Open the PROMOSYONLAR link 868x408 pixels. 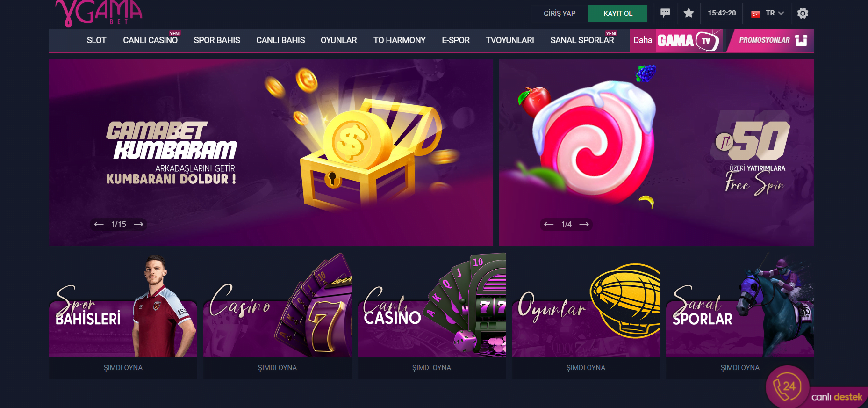pos(771,40)
